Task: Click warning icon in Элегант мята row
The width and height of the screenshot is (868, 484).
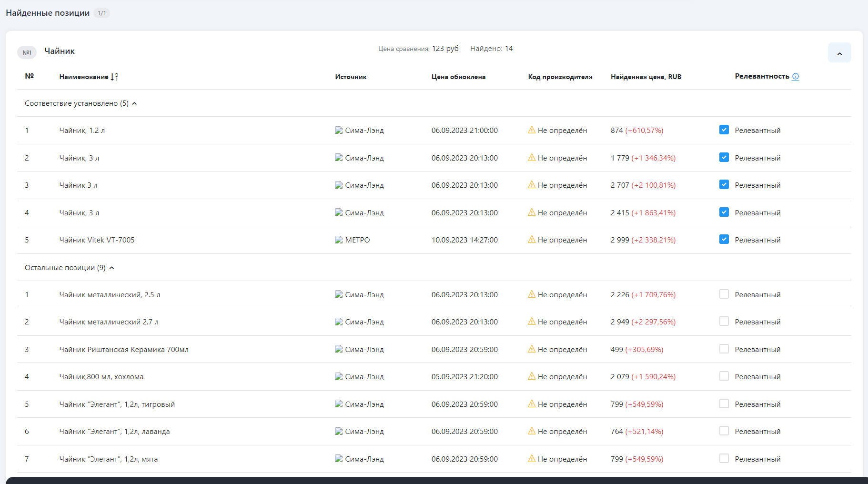Action: [x=532, y=458]
